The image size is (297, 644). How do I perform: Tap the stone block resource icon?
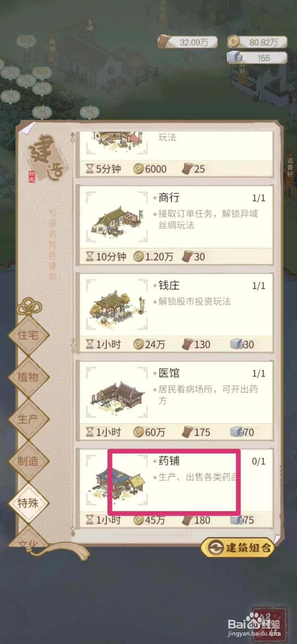tap(234, 57)
